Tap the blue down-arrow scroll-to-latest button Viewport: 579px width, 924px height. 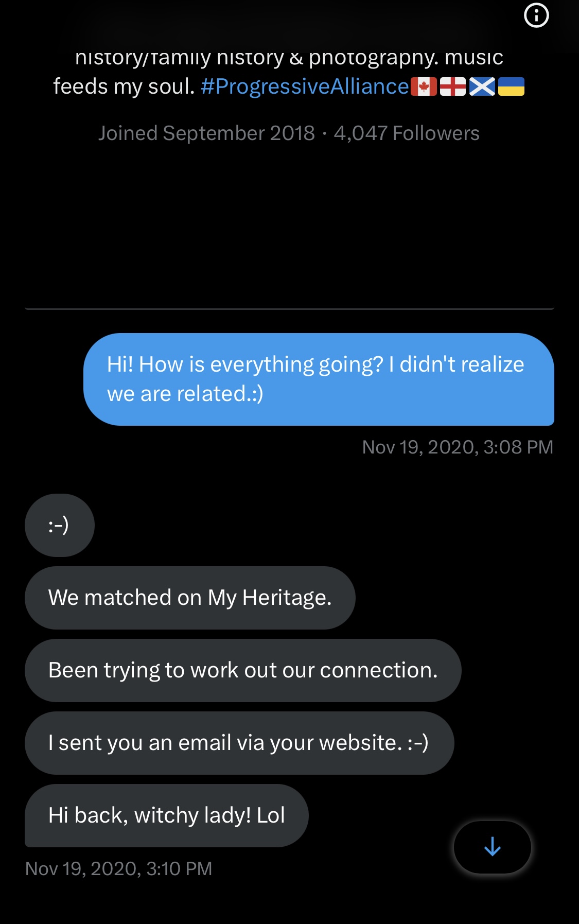coord(492,847)
